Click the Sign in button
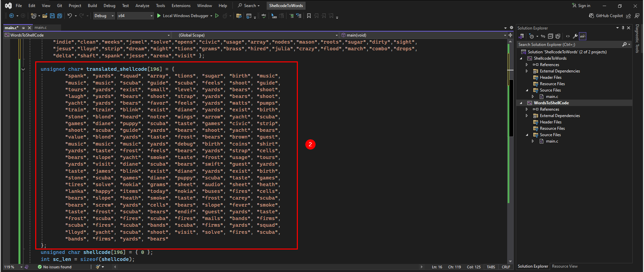 tap(581, 6)
